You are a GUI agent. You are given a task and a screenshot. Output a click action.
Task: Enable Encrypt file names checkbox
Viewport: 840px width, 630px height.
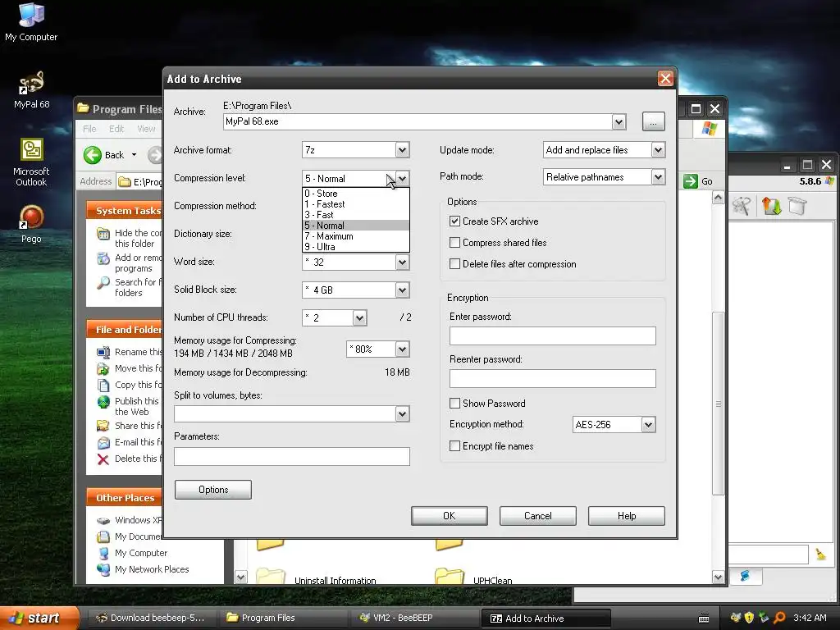(x=454, y=446)
